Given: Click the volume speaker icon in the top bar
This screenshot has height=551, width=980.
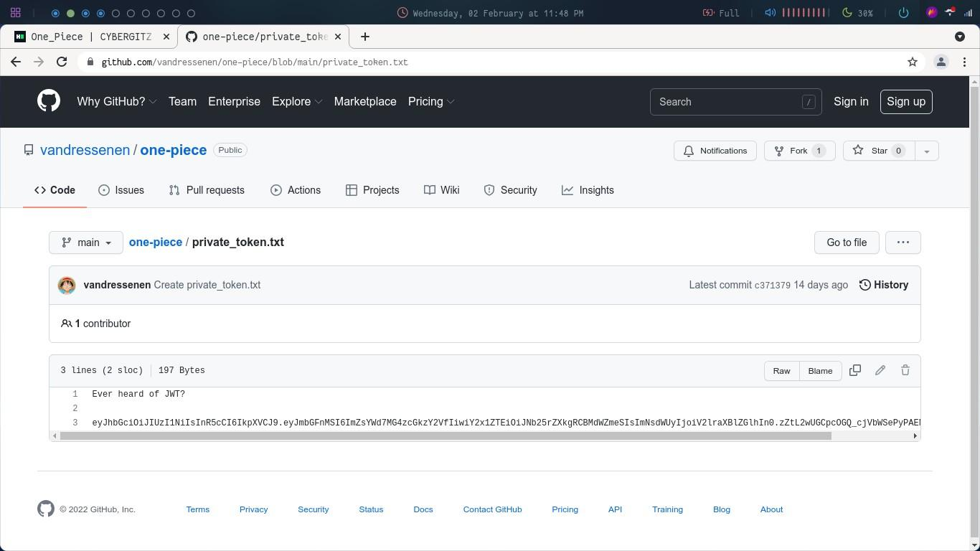Looking at the screenshot, I should pos(770,13).
